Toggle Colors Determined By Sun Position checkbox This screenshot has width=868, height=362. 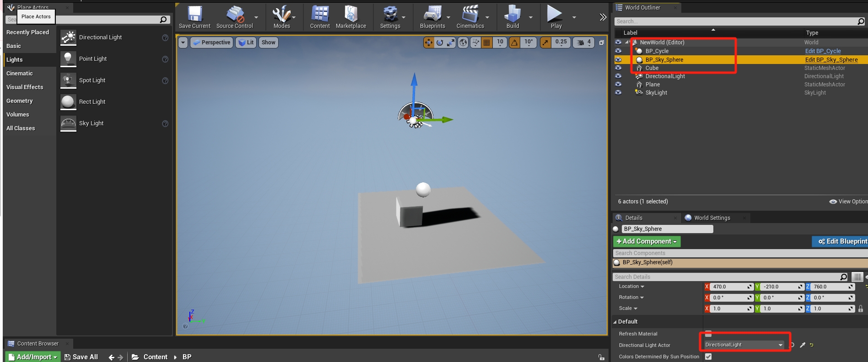point(708,357)
